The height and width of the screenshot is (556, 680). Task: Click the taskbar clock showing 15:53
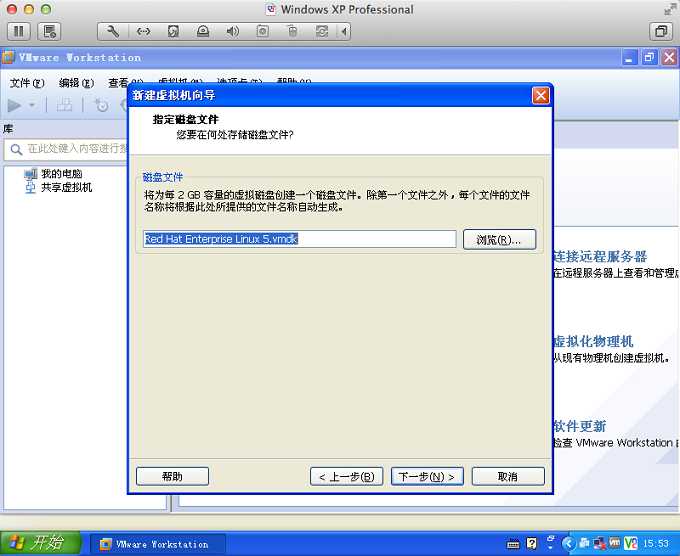tap(655, 543)
